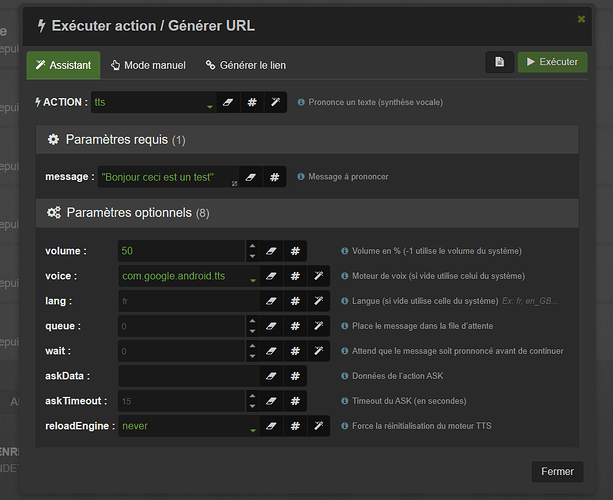
Task: Click info icon beside Message à prononcer
Action: click(x=301, y=177)
